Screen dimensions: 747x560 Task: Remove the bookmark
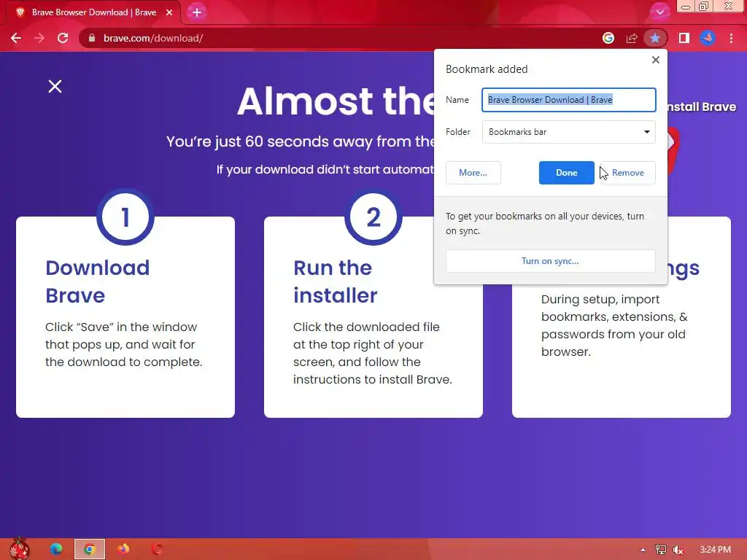pyautogui.click(x=627, y=172)
